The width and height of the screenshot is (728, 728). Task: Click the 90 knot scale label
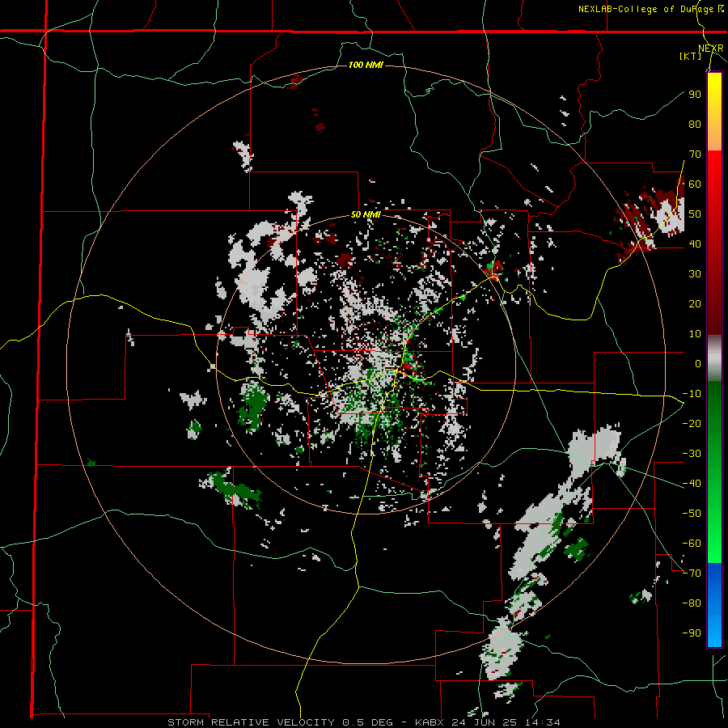(695, 95)
